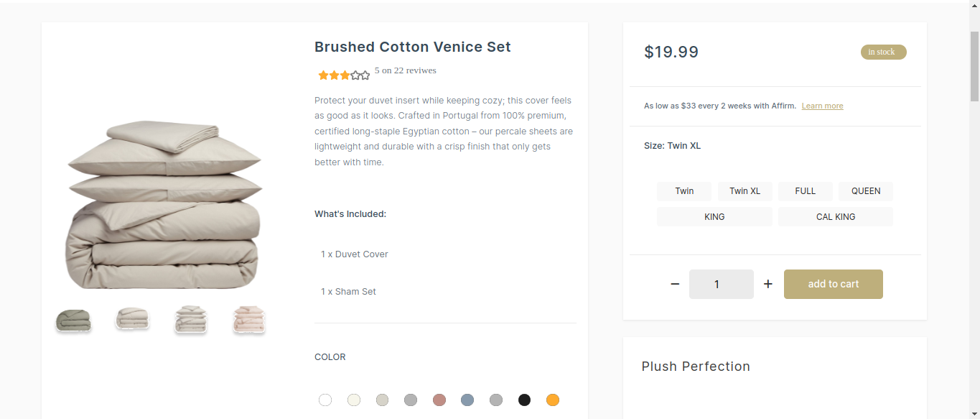This screenshot has height=419, width=980.
Task: Click the plus icon to increase quantity
Action: click(x=768, y=284)
